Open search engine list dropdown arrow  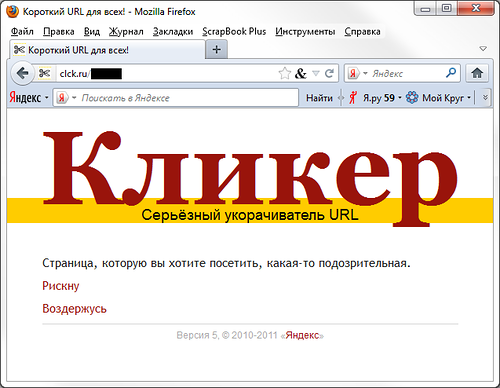click(365, 73)
